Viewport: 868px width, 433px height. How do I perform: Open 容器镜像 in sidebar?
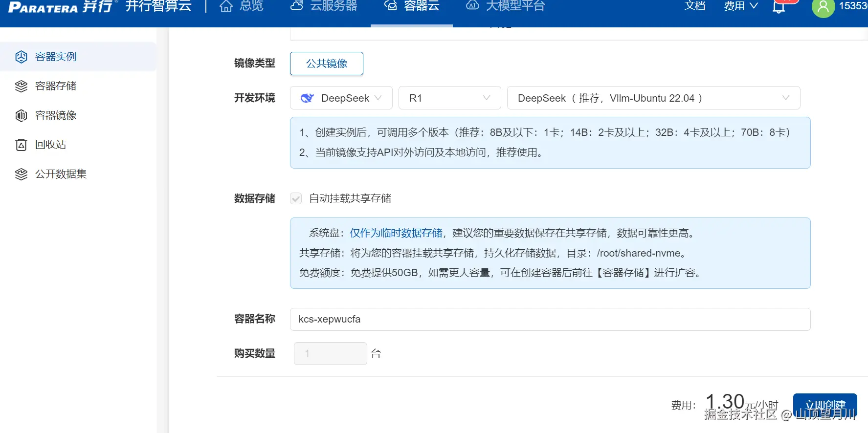78,115
